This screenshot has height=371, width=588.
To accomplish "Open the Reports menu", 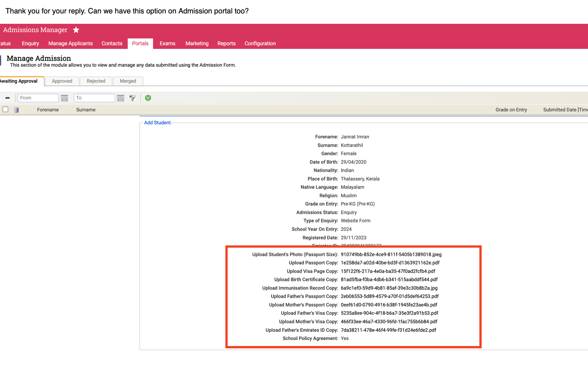I will click(226, 44).
